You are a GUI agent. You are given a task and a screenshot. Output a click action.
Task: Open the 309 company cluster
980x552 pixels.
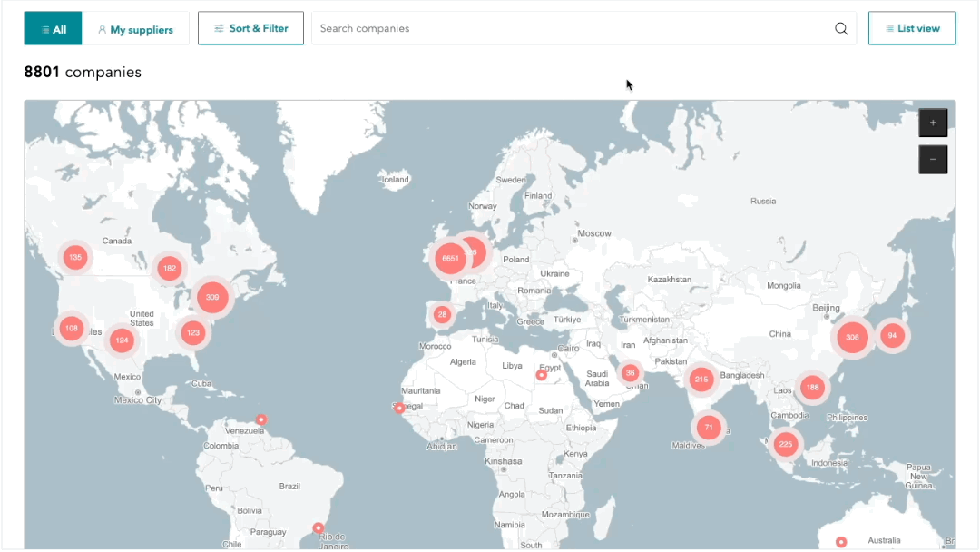(212, 297)
